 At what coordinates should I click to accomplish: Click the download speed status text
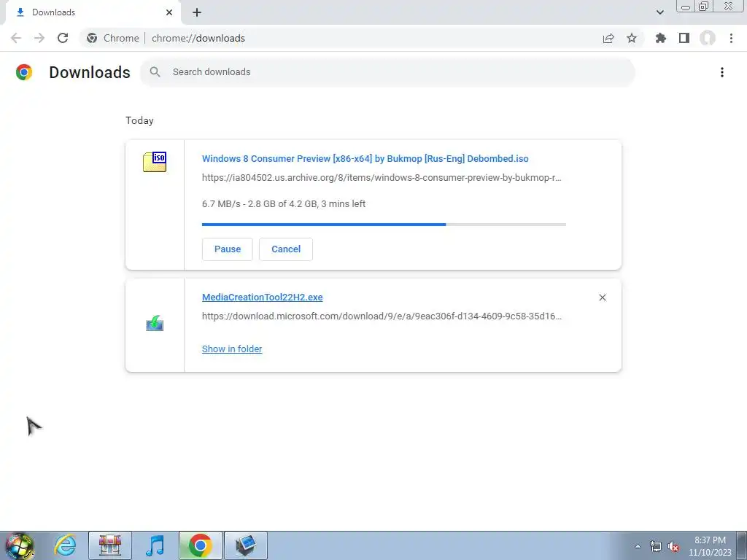click(x=284, y=204)
